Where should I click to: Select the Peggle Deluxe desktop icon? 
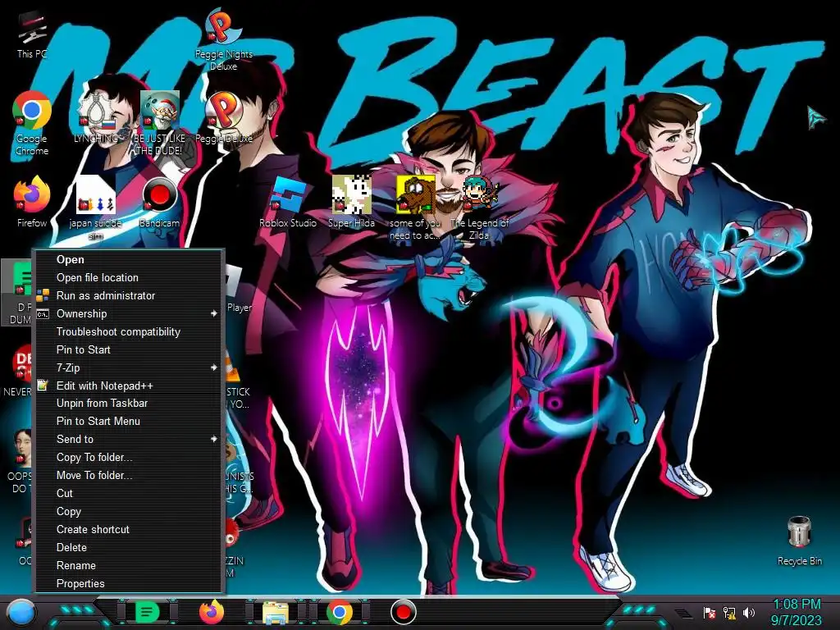[x=223, y=118]
